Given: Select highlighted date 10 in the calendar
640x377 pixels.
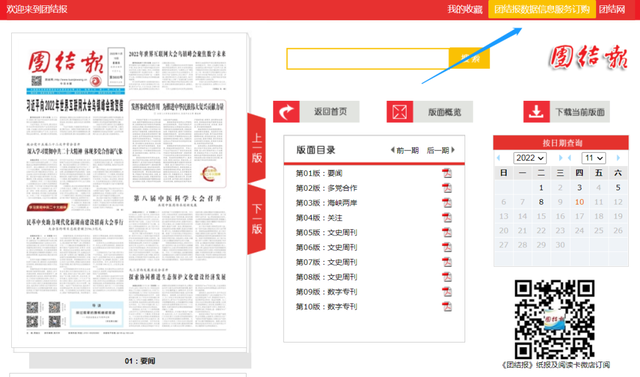Looking at the screenshot, I should [x=579, y=202].
